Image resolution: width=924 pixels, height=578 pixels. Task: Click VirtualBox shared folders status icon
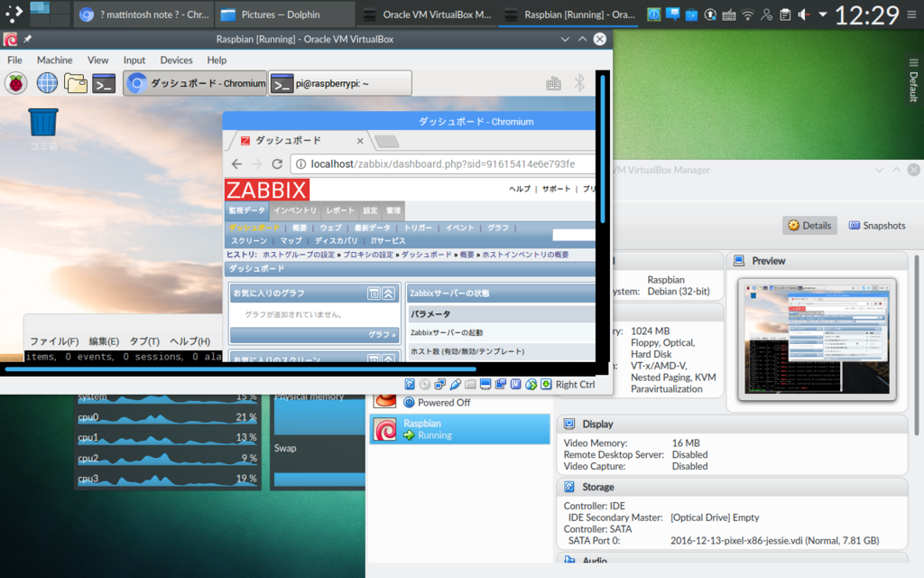coord(470,385)
